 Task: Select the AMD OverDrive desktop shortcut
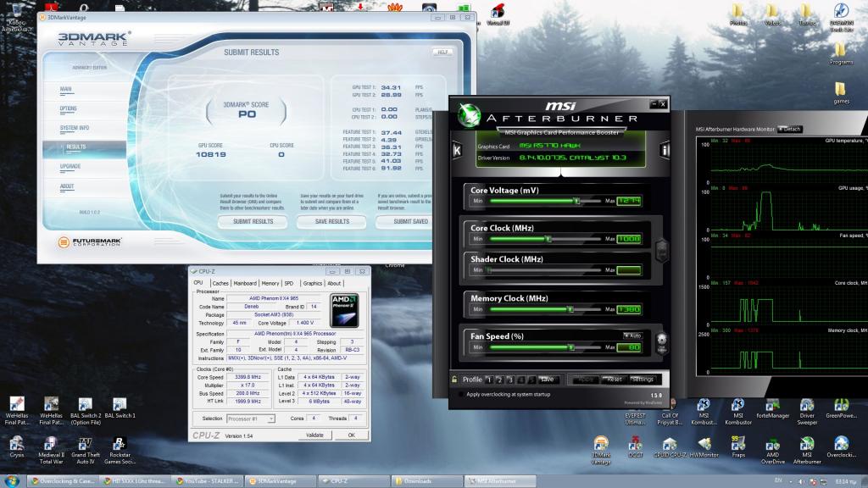[773, 451]
